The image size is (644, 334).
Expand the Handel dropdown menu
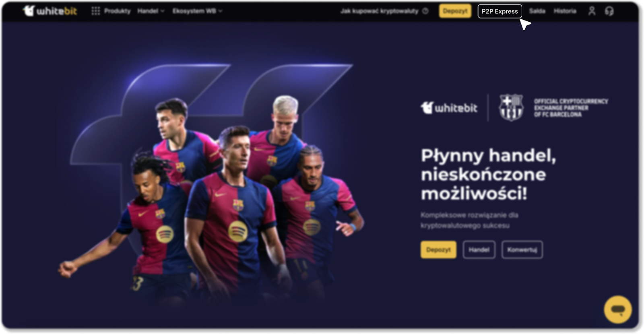151,11
